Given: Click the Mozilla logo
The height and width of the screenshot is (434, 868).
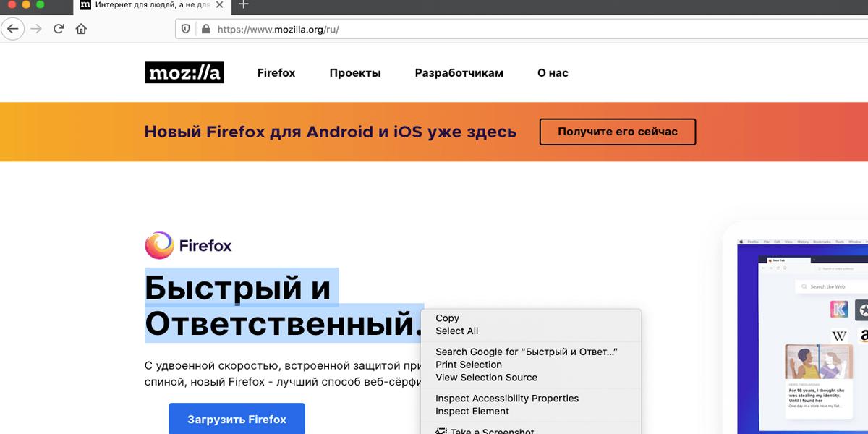Looking at the screenshot, I should (x=184, y=73).
